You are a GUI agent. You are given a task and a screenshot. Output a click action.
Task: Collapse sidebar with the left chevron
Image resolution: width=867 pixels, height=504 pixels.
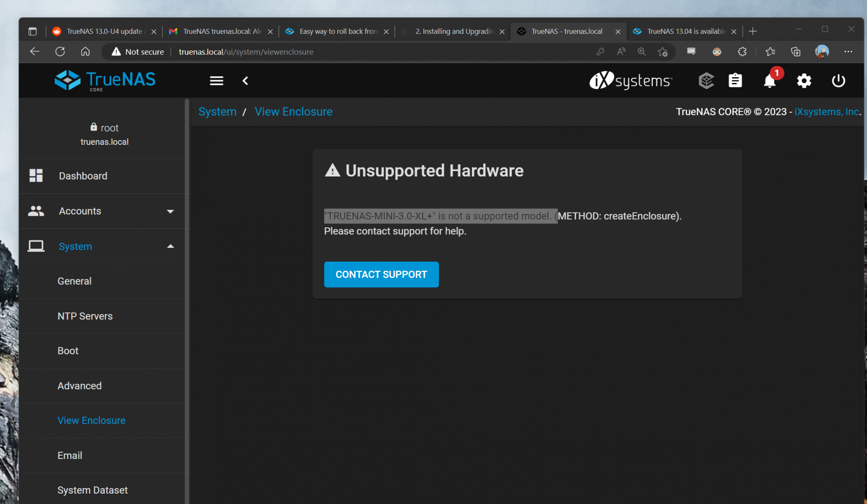click(245, 81)
